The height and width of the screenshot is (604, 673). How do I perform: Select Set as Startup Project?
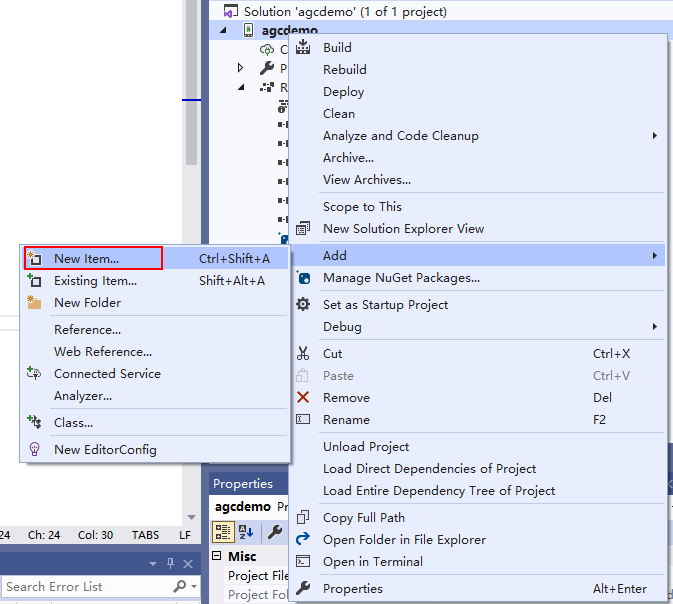point(385,305)
